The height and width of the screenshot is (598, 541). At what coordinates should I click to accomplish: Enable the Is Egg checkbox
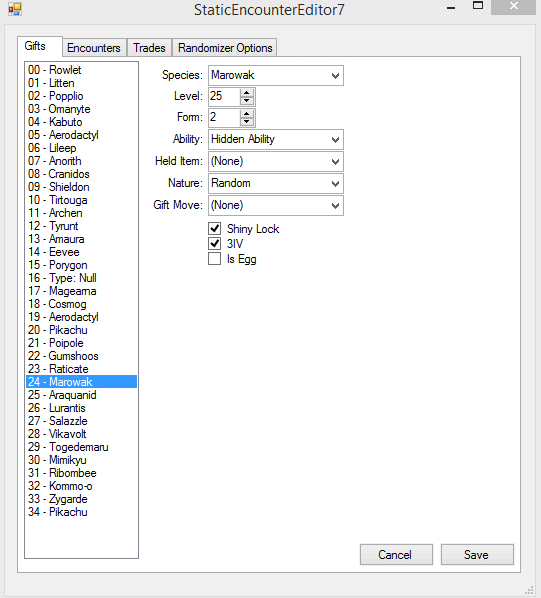click(215, 259)
